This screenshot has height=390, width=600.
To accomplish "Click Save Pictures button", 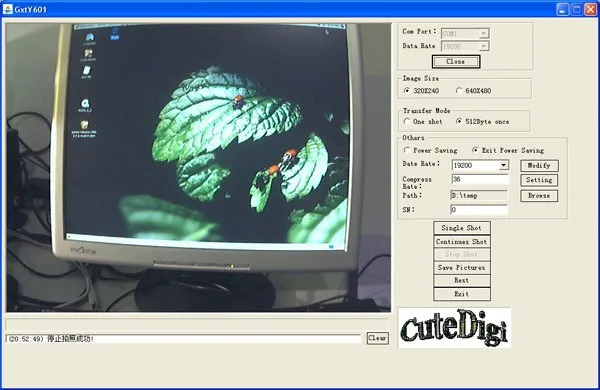I will (x=461, y=268).
